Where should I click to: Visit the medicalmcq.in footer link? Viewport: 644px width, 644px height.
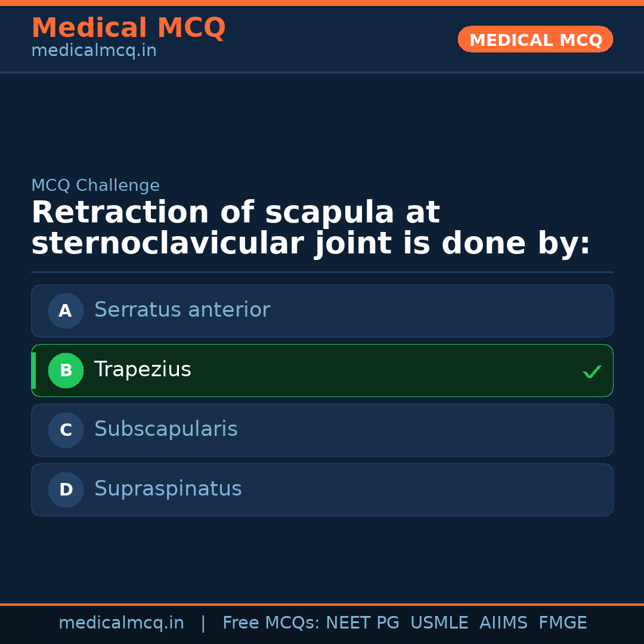coord(122,623)
